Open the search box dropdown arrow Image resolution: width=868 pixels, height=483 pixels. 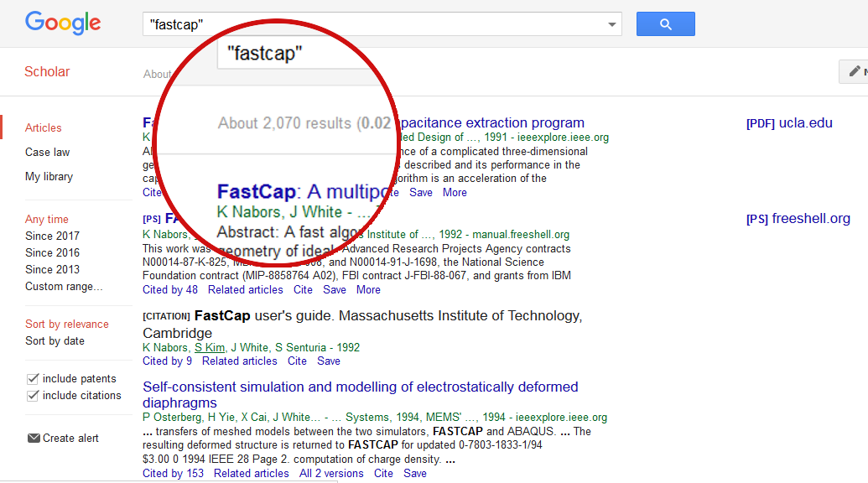click(x=611, y=24)
